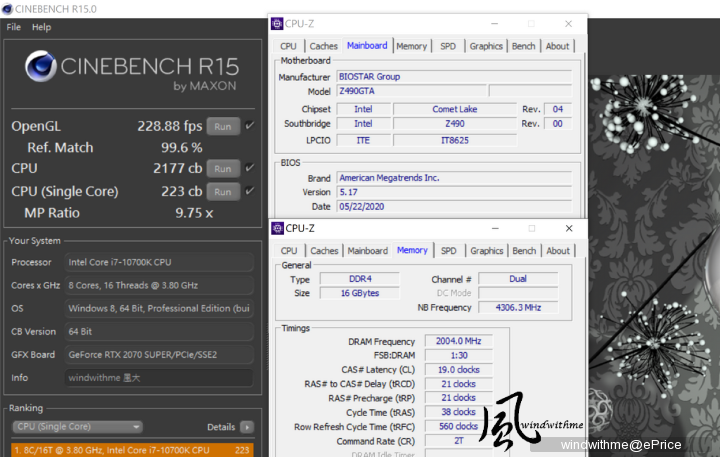Viewport: 720px width, 457px height.
Task: Open About tab in lower CPU-Z window
Action: 558,251
